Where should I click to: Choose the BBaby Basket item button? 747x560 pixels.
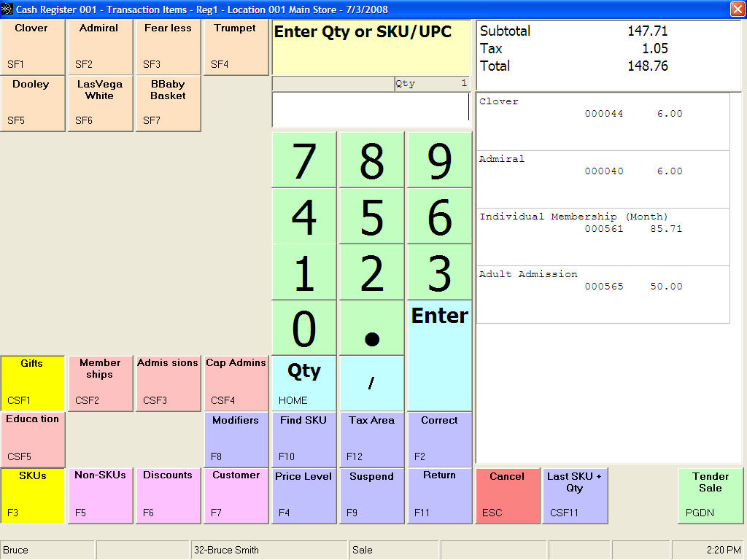(x=168, y=104)
